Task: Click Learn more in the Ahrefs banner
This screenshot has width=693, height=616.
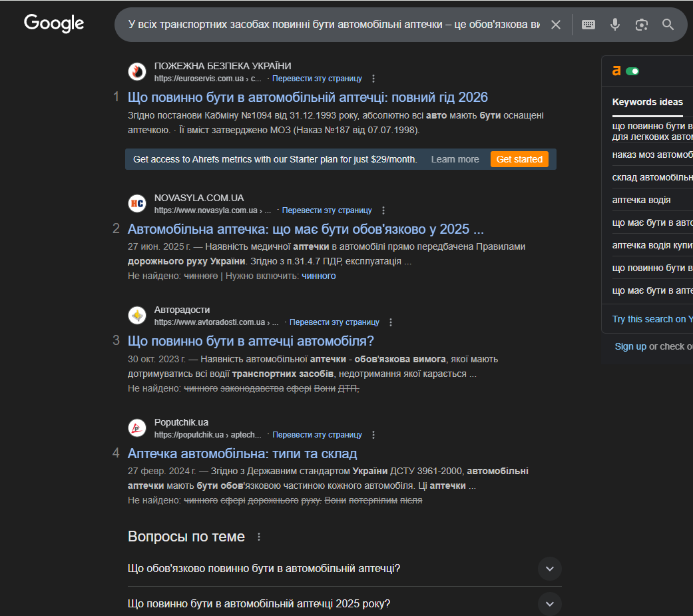Action: click(455, 159)
